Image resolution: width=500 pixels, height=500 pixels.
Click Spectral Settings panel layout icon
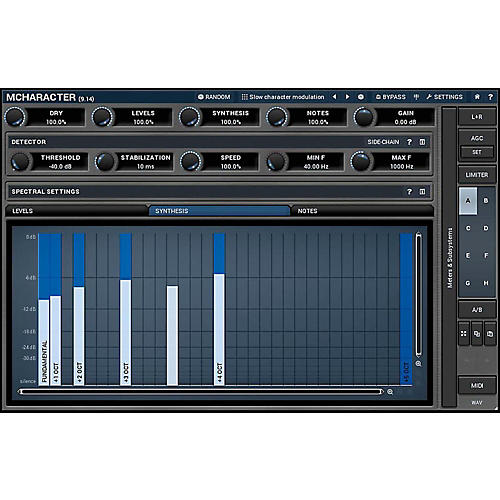tap(422, 192)
